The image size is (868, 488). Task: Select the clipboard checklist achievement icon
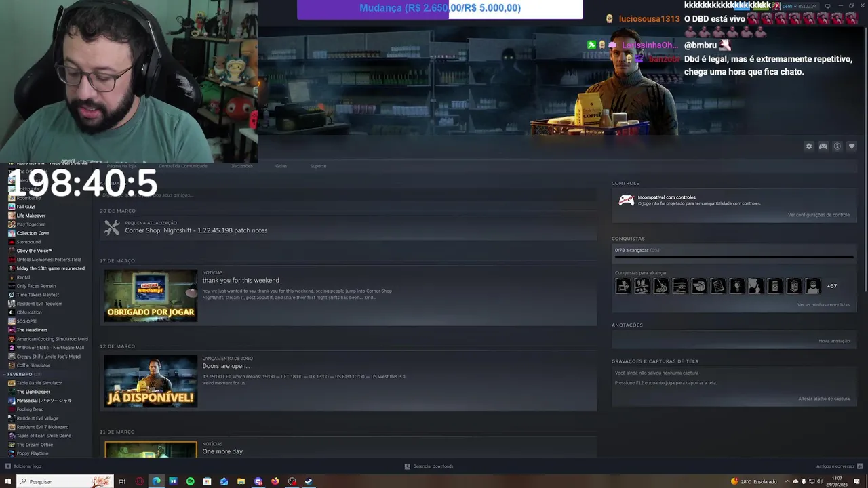[x=717, y=286]
